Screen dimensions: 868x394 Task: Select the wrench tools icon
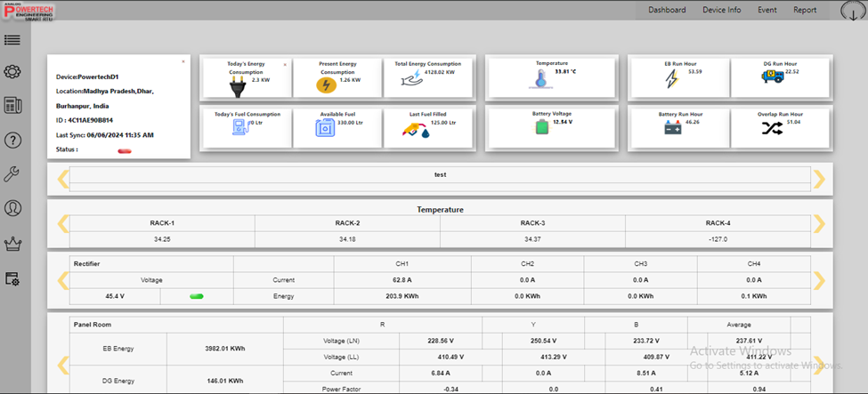pyautogui.click(x=12, y=173)
